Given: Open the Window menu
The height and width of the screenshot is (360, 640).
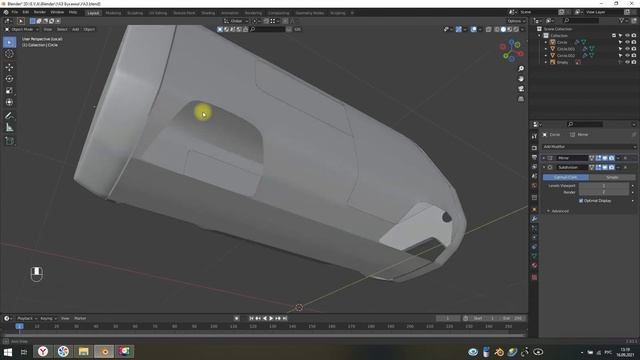Looking at the screenshot, I should (x=57, y=13).
